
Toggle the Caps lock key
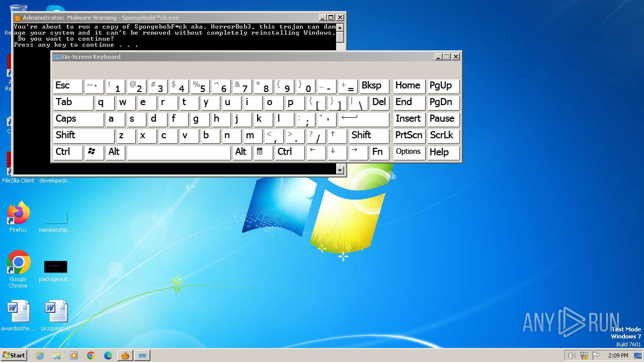[78, 119]
